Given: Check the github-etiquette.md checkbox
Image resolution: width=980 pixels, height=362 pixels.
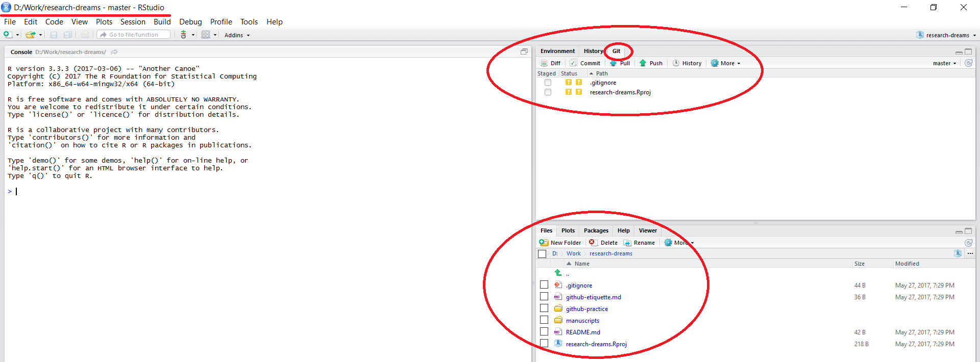Looking at the screenshot, I should coord(544,297).
